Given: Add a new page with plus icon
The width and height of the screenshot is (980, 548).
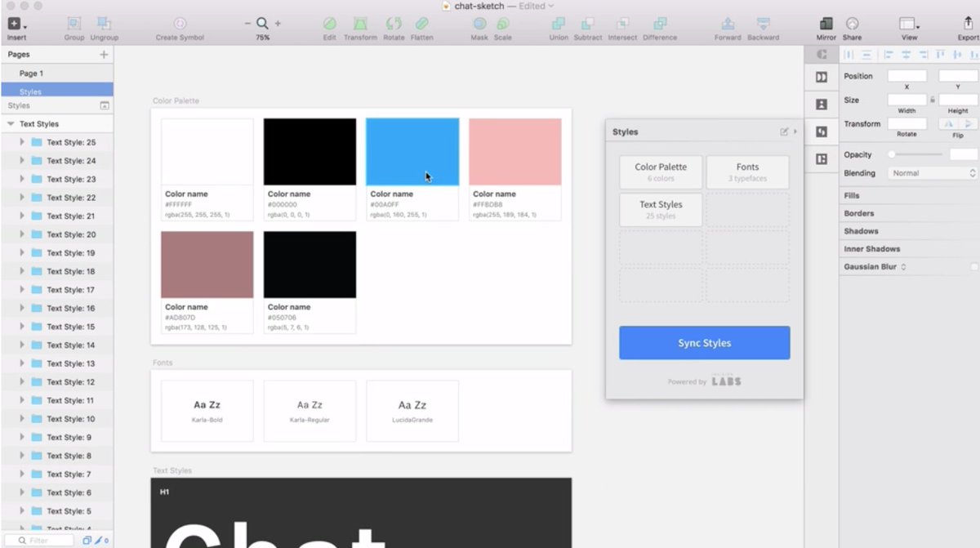Looking at the screenshot, I should click(104, 55).
